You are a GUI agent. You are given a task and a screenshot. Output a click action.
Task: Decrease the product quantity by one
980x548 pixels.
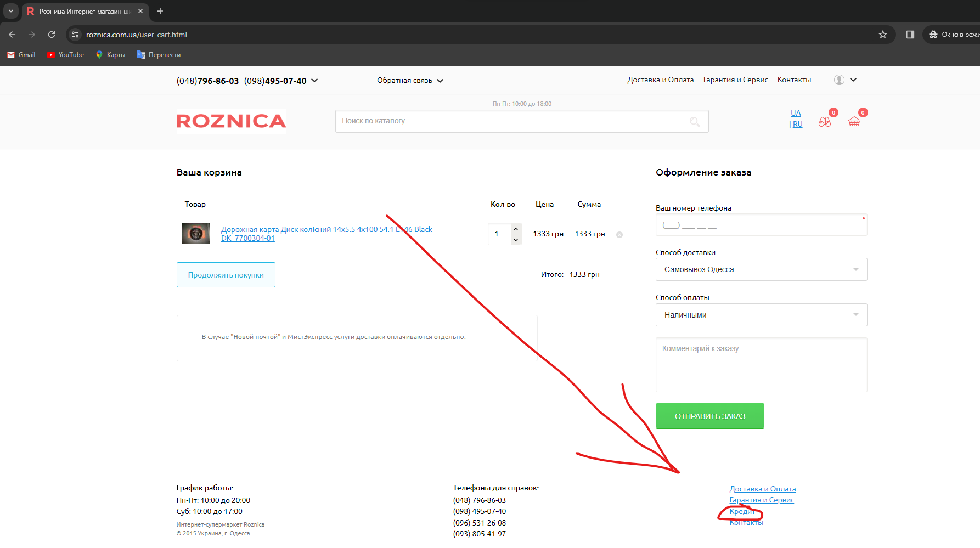[x=516, y=240]
